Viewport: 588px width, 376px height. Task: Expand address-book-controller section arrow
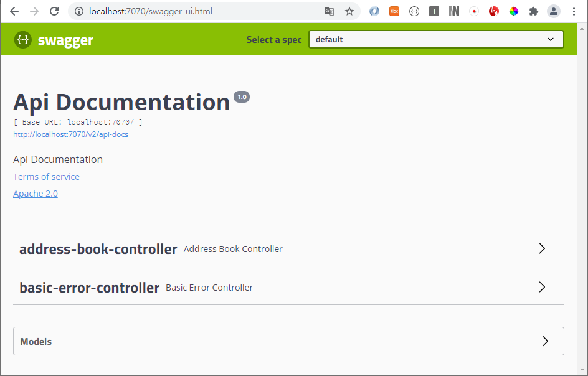(542, 248)
